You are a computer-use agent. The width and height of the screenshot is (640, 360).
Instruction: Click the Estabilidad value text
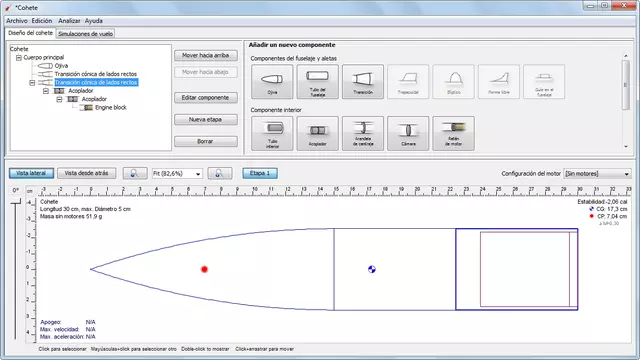(x=602, y=202)
